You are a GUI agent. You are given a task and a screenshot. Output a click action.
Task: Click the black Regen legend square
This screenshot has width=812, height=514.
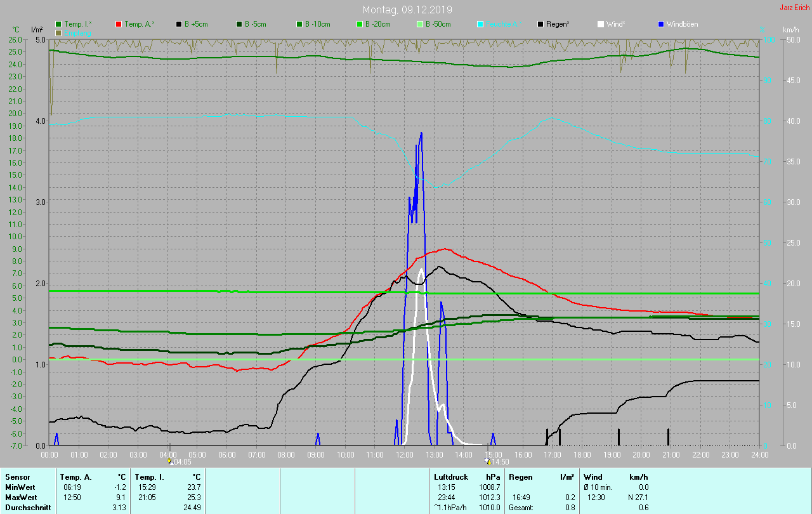point(540,24)
